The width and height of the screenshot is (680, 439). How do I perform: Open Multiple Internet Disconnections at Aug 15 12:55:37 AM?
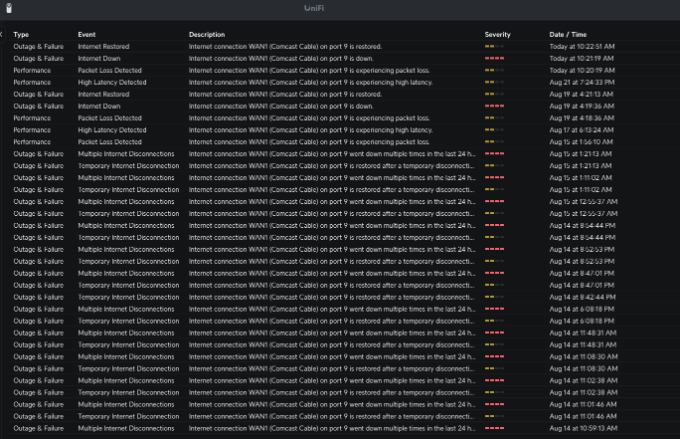pyautogui.click(x=126, y=202)
